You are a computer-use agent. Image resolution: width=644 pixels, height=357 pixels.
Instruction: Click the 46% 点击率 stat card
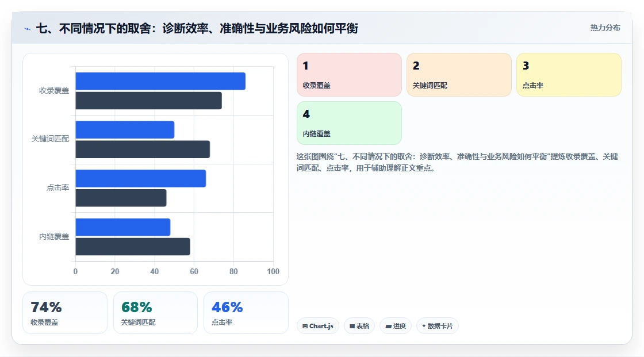pos(246,313)
